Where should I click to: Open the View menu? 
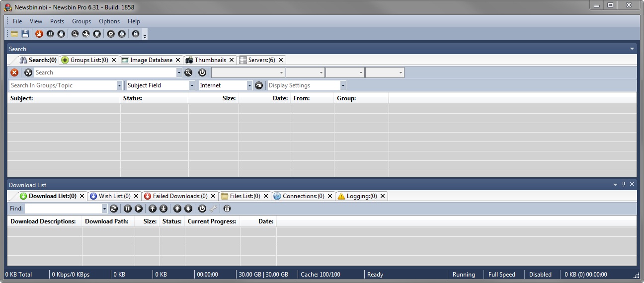coord(36,21)
